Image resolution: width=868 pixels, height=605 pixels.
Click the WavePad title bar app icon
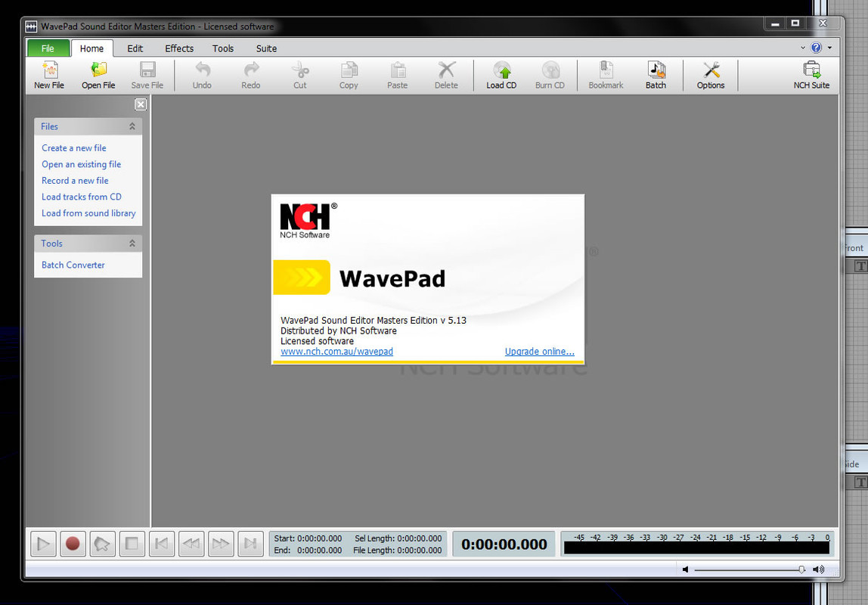(32, 26)
